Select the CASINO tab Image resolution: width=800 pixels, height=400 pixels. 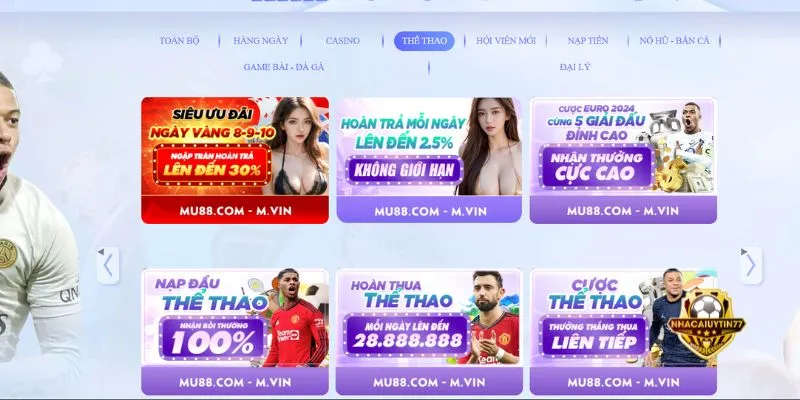(x=342, y=41)
